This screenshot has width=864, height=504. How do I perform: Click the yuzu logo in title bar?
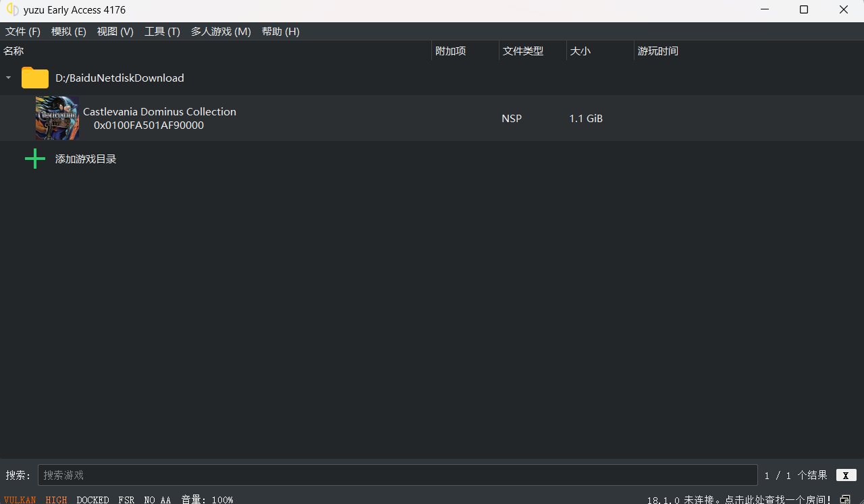pos(12,10)
